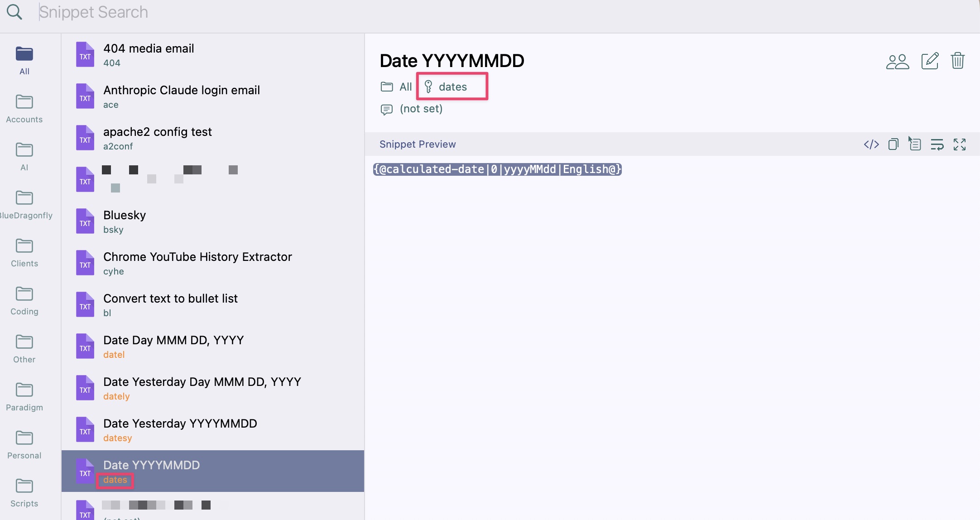The image size is (980, 520).
Task: Copy snippet with clipboard icon
Action: tap(894, 144)
